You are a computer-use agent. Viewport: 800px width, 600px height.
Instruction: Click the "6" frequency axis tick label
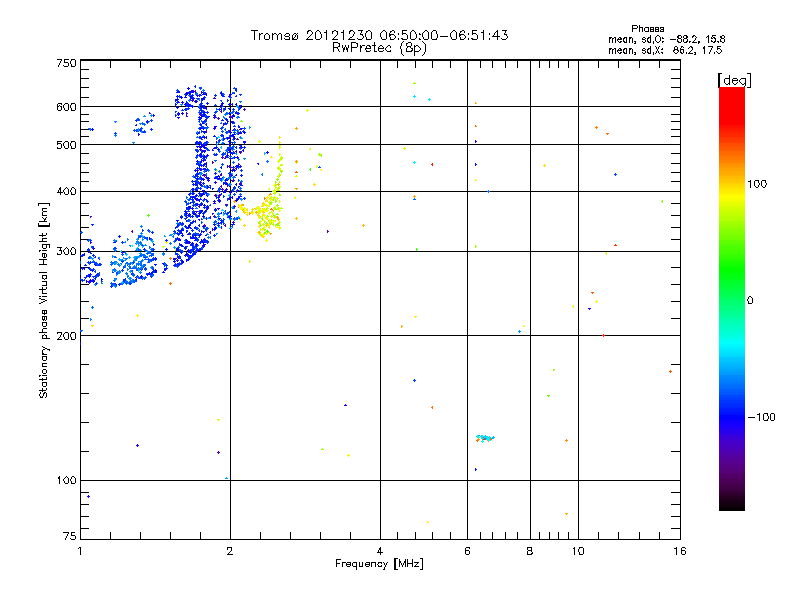[x=467, y=551]
